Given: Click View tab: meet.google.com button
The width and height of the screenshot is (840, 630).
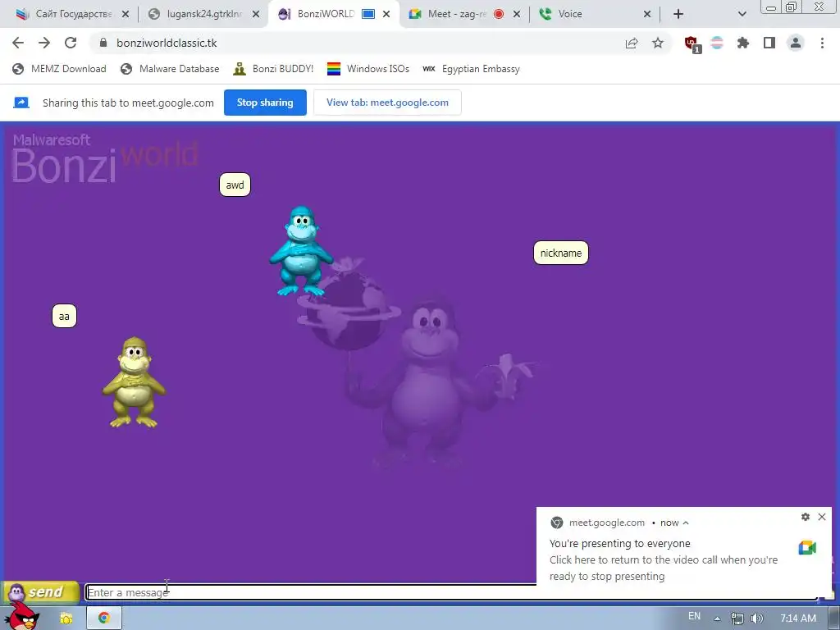Looking at the screenshot, I should (387, 103).
